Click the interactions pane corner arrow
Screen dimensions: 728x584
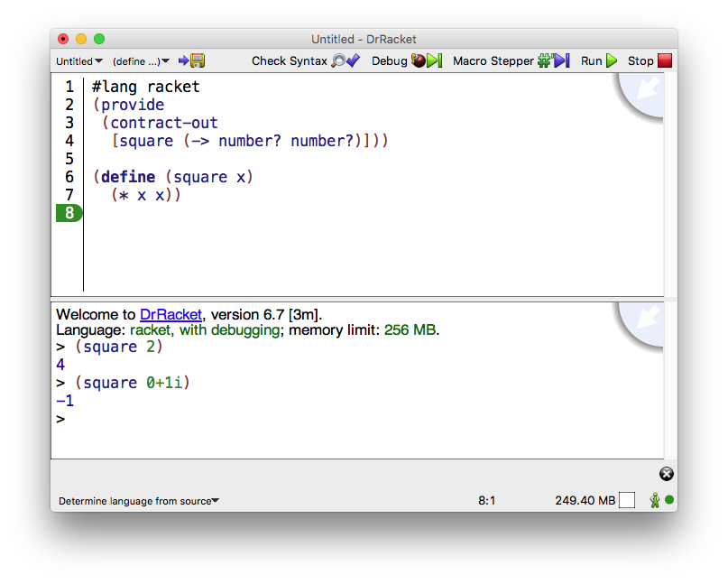647,318
